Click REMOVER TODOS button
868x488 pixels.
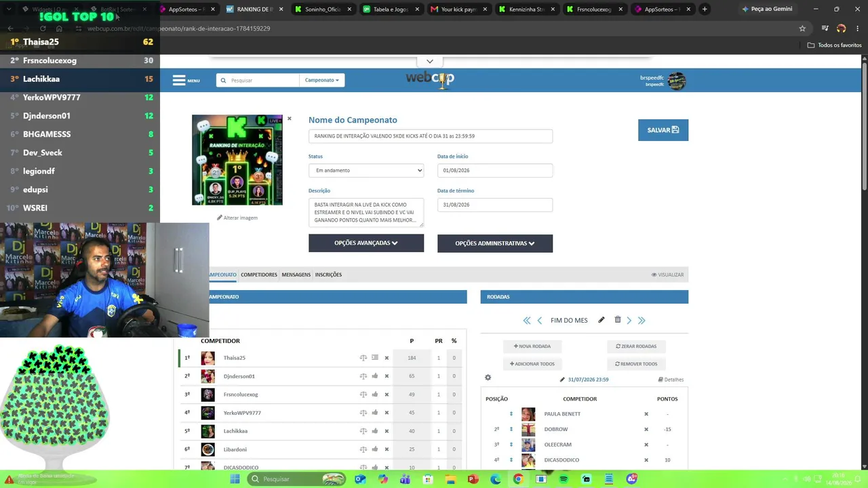click(636, 364)
